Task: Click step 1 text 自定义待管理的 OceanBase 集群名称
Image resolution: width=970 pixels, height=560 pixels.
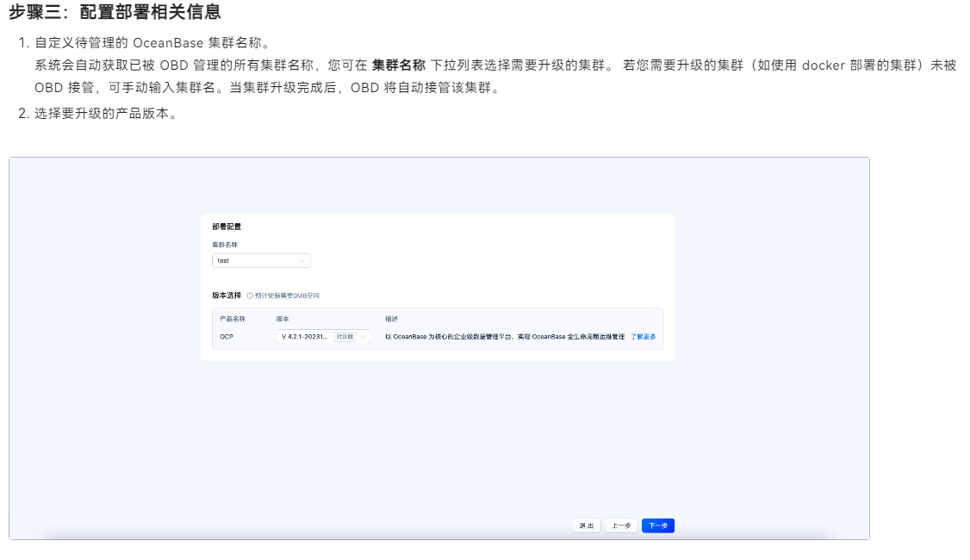Action: click(152, 43)
